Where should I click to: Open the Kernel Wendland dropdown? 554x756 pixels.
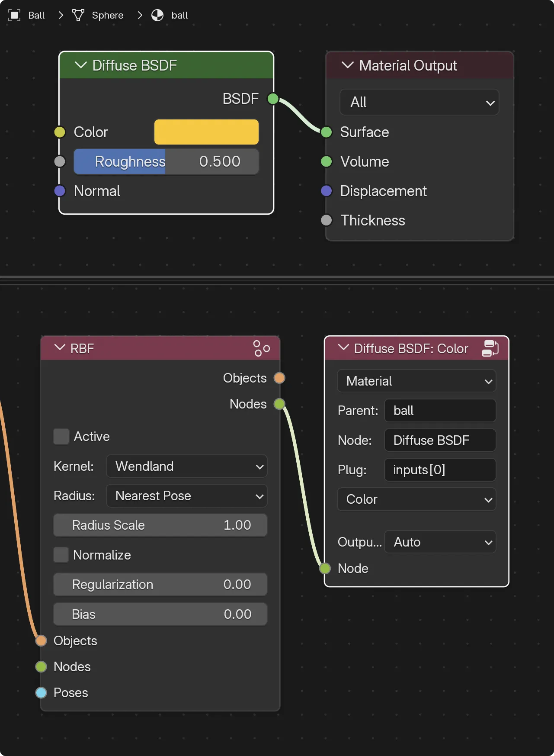187,466
